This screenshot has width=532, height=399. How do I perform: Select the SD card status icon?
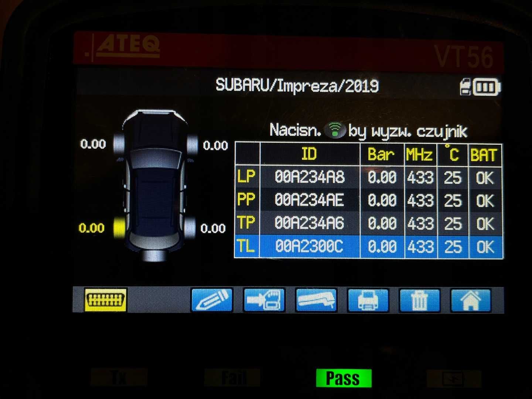click(x=465, y=87)
